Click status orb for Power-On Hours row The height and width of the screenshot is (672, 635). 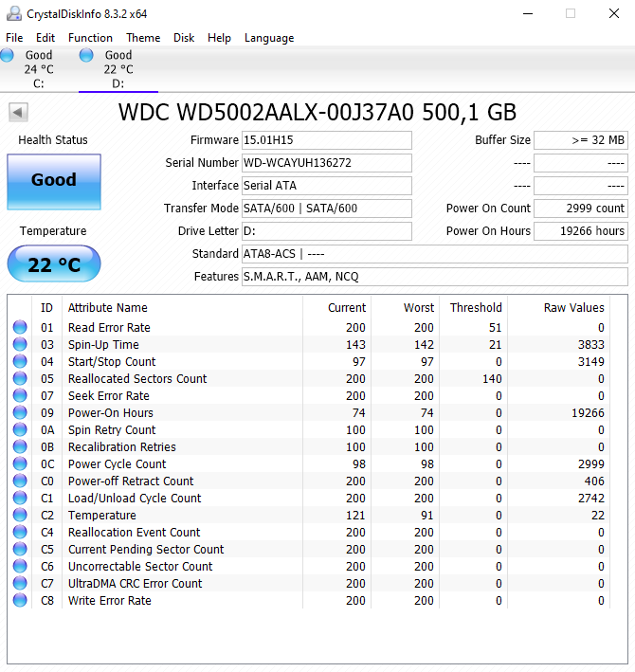(x=20, y=412)
